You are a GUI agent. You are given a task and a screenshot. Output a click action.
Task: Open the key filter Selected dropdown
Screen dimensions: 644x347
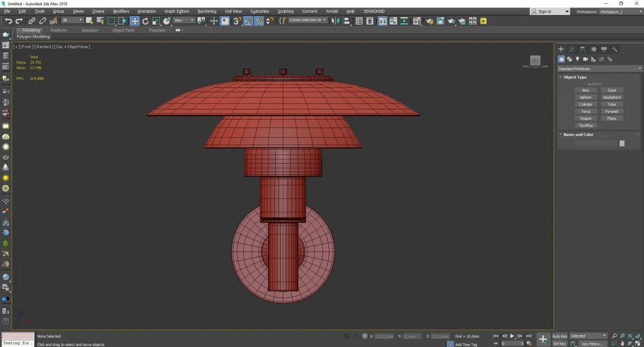(x=589, y=336)
